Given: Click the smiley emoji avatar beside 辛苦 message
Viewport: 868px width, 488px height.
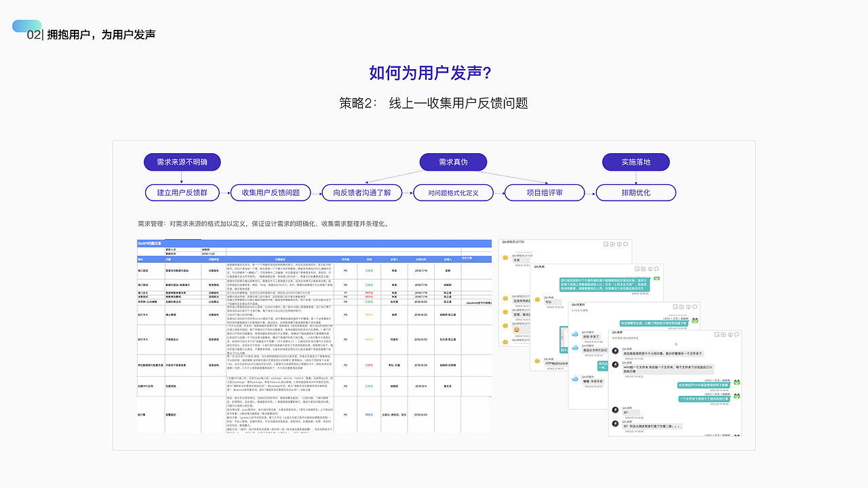Looking at the screenshot, I should pyautogui.click(x=505, y=258).
